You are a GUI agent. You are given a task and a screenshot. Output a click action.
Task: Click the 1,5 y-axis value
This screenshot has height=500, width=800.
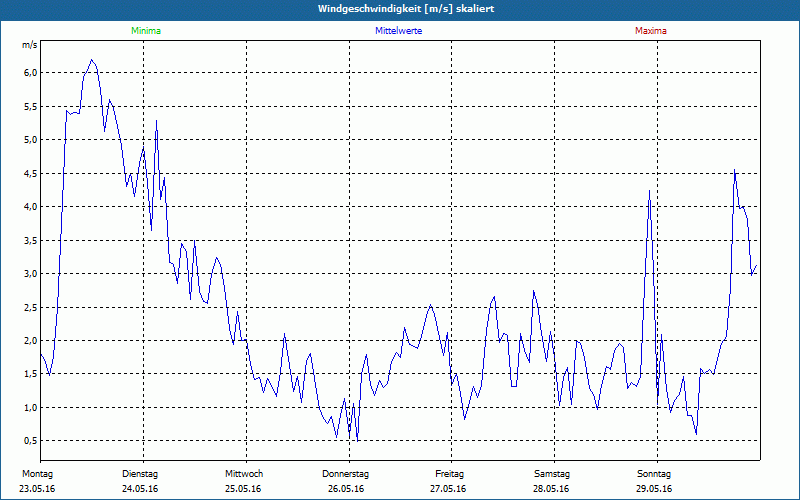click(x=31, y=373)
